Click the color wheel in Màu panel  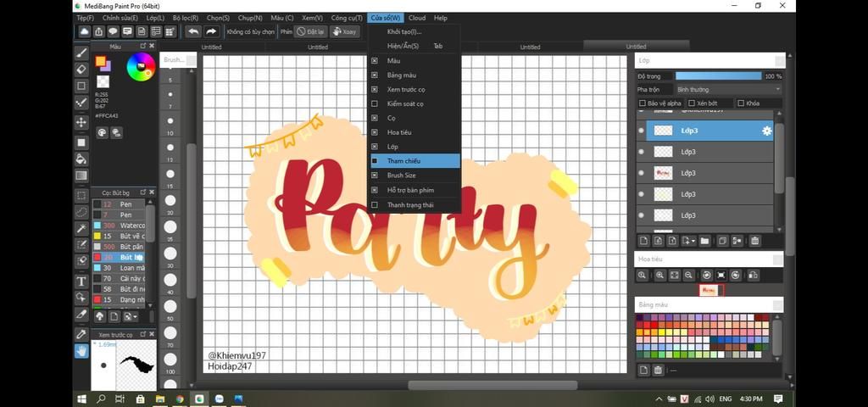(x=141, y=66)
